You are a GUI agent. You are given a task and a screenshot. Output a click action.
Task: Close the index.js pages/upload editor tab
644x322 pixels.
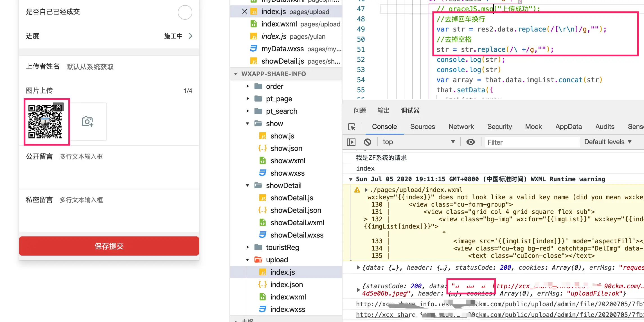coord(244,12)
